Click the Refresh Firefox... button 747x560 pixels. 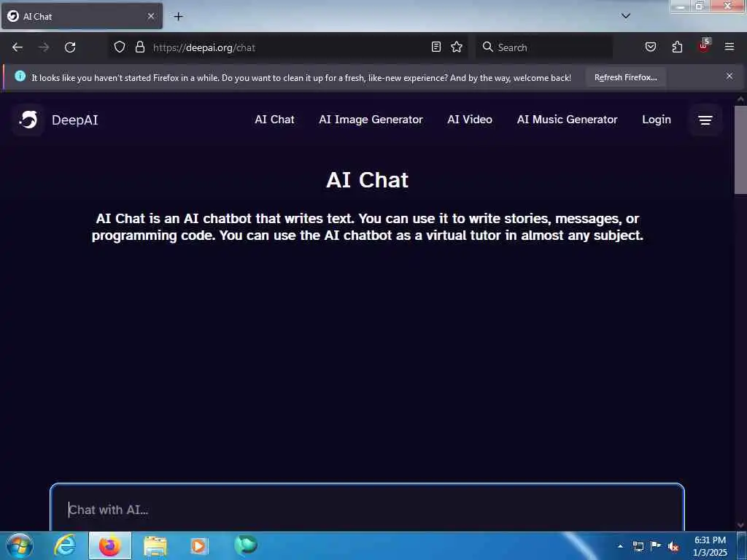(x=625, y=77)
